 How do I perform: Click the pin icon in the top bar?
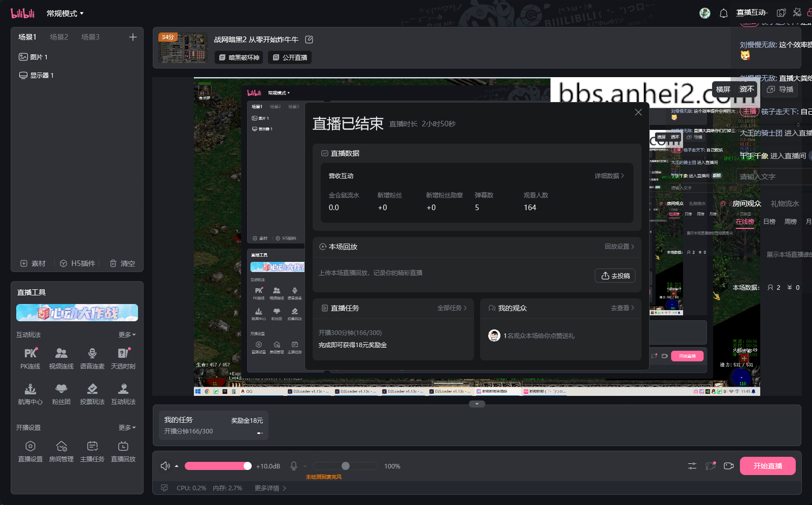(797, 13)
